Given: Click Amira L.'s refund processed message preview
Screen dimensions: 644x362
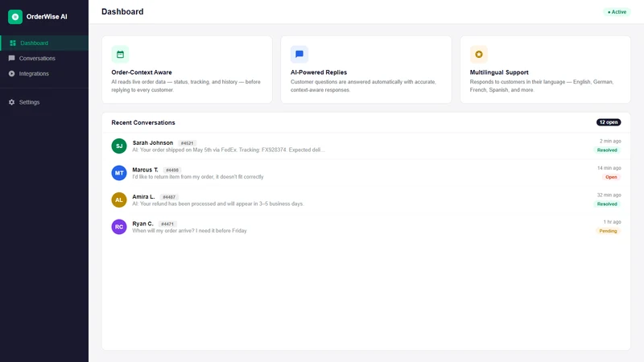Looking at the screenshot, I should pyautogui.click(x=217, y=204).
